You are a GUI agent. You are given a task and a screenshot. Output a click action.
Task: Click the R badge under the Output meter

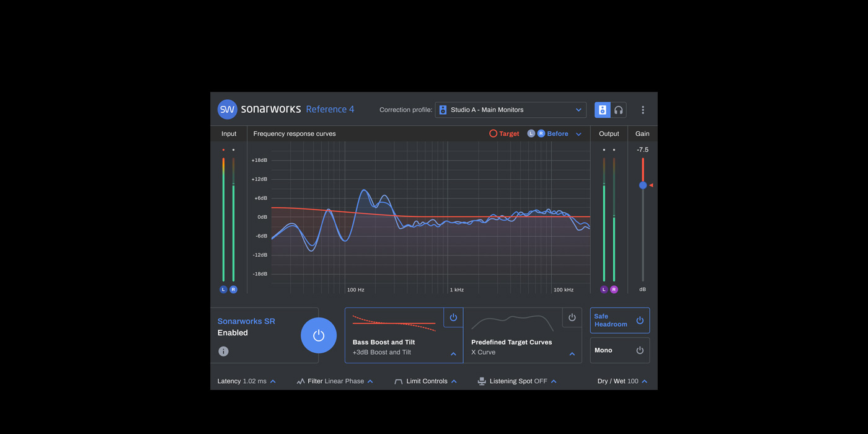[x=614, y=290]
